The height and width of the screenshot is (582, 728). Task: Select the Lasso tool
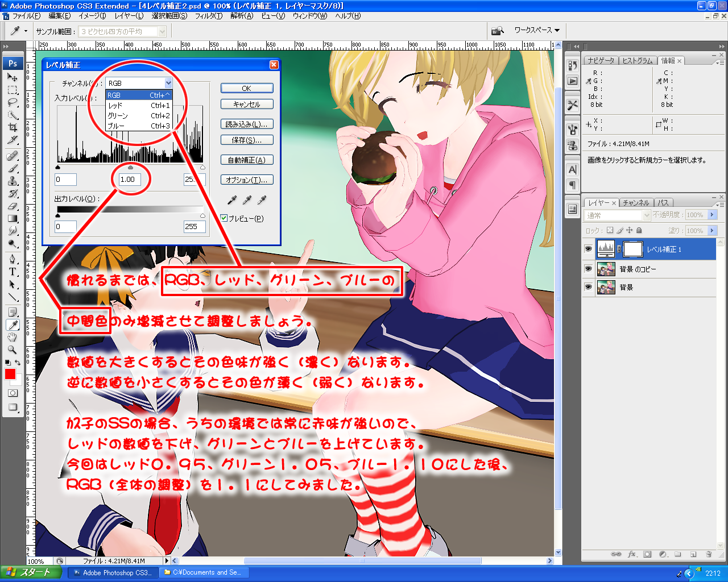pos(13,103)
